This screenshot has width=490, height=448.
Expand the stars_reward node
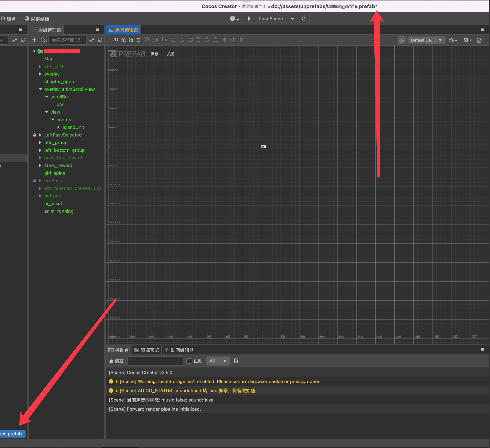coord(40,165)
